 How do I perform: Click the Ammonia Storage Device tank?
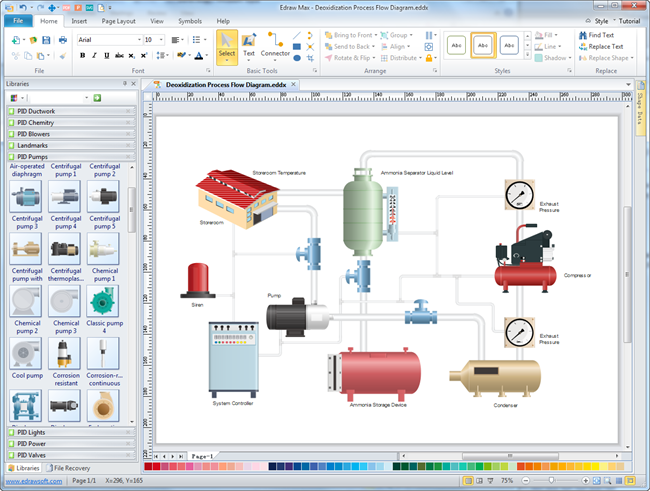click(377, 371)
